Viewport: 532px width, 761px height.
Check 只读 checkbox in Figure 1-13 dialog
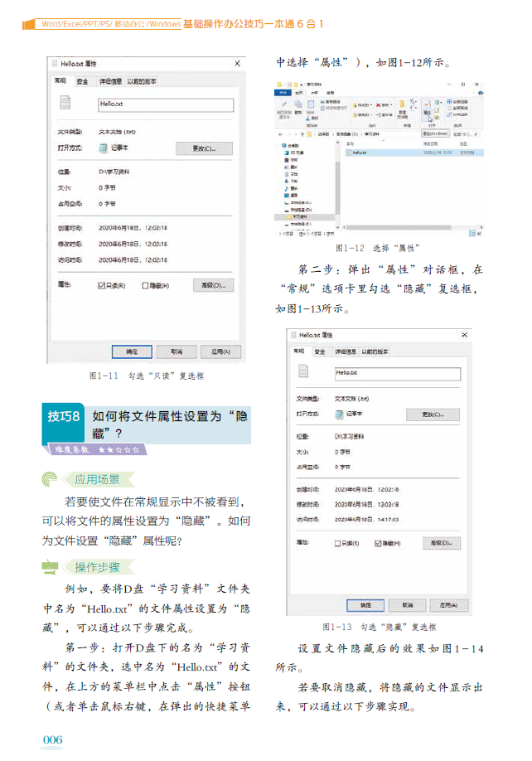click(337, 544)
